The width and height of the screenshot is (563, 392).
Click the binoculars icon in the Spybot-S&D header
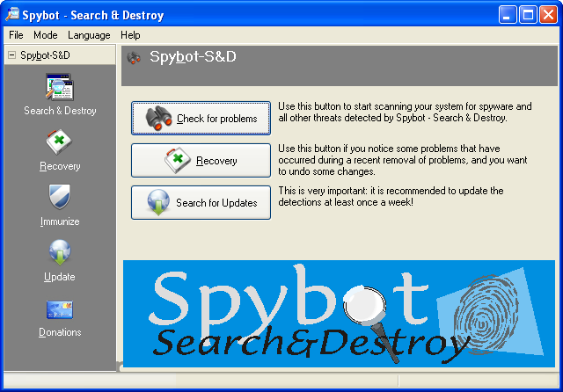coord(134,58)
